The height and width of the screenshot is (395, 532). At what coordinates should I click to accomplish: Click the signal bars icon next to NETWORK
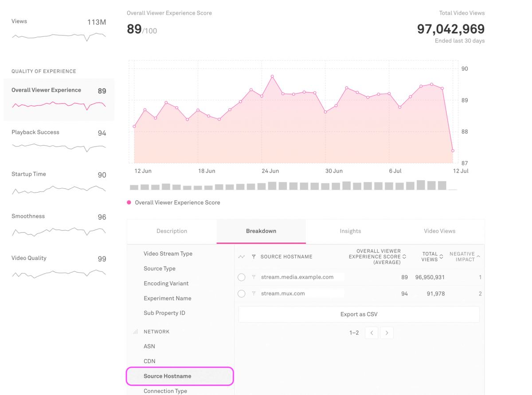135,331
